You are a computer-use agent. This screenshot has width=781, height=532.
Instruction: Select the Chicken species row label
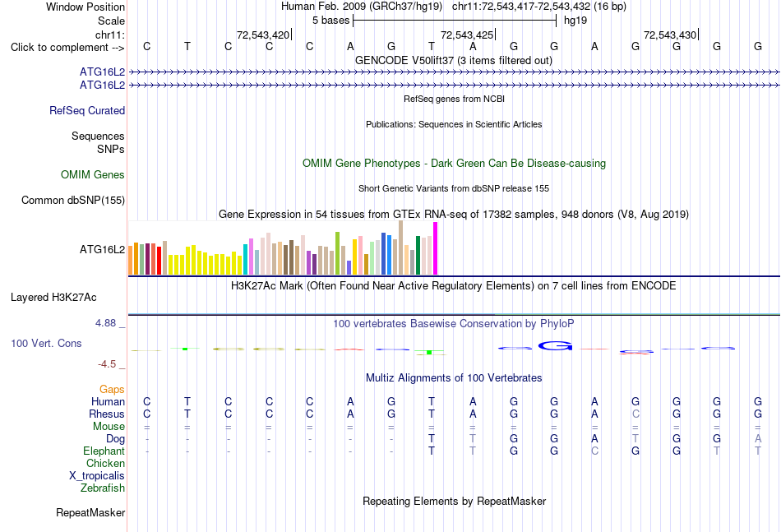point(105,463)
